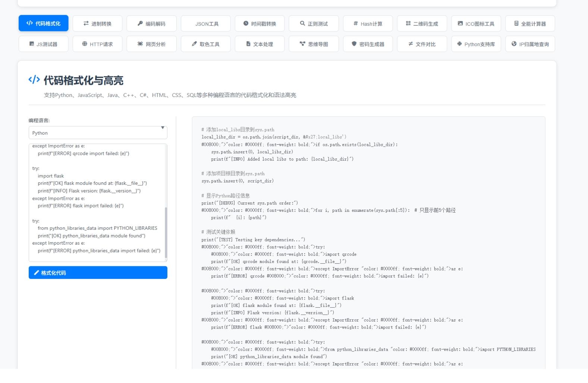Click the line 'import flask' in input

(x=51, y=176)
